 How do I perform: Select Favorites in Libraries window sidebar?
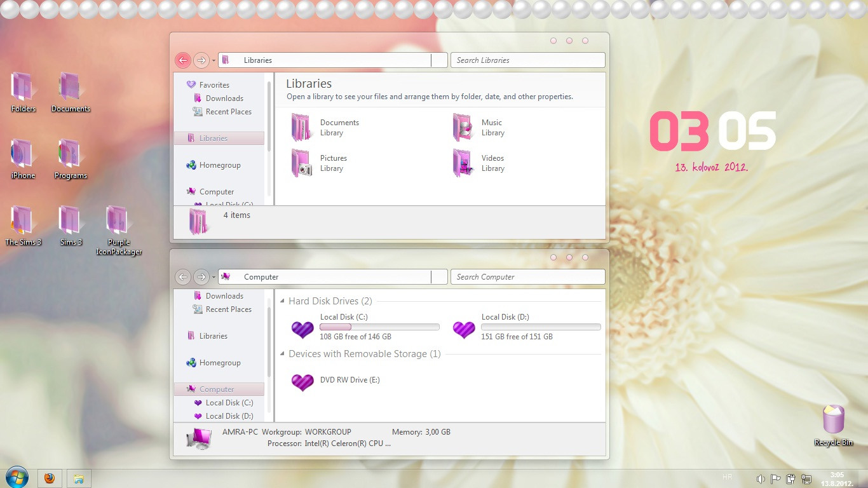208,85
